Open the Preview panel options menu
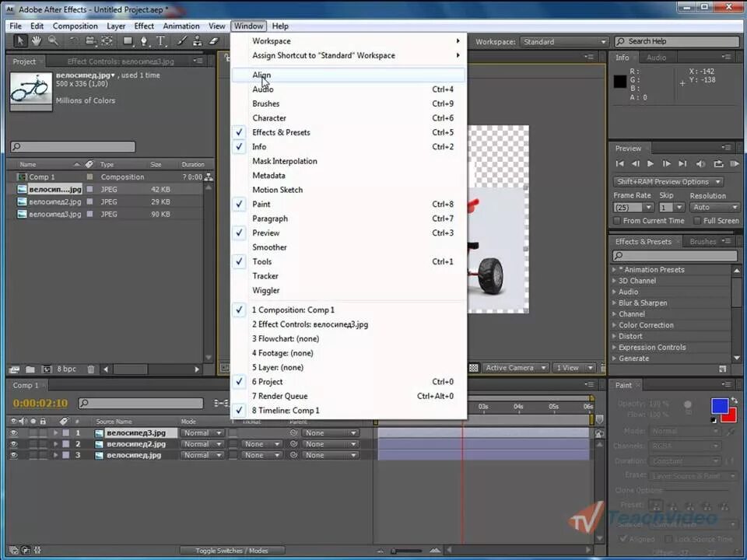 (x=726, y=148)
